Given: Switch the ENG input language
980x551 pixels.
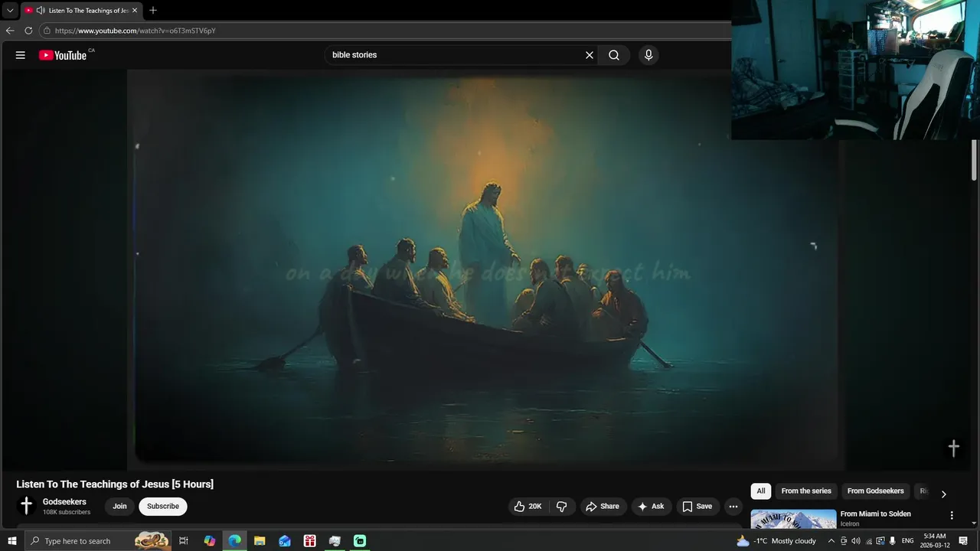Looking at the screenshot, I should [x=908, y=541].
